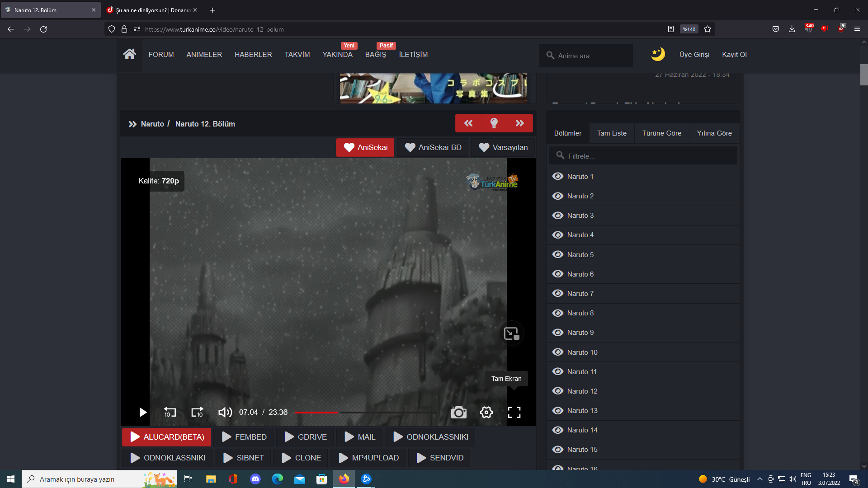Toggle the lightbulb lights-off button
The height and width of the screenshot is (488, 868).
[x=494, y=123]
